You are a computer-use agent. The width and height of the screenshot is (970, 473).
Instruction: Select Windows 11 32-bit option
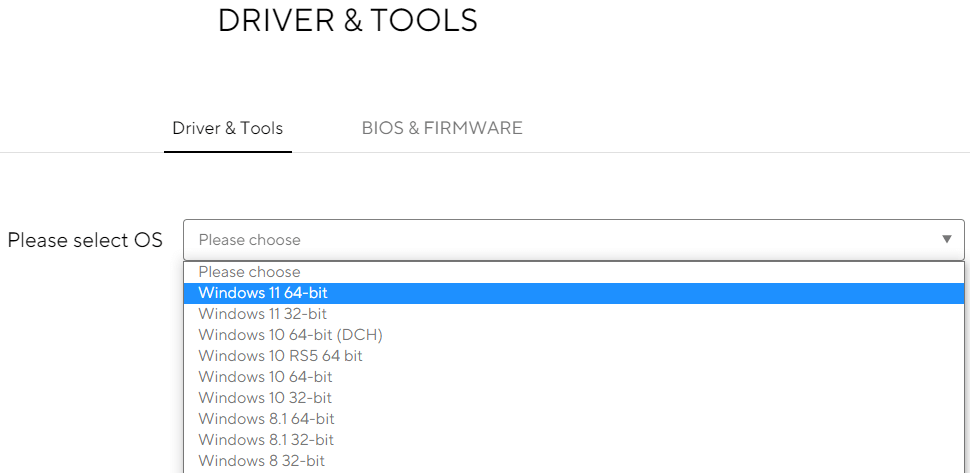click(x=262, y=314)
